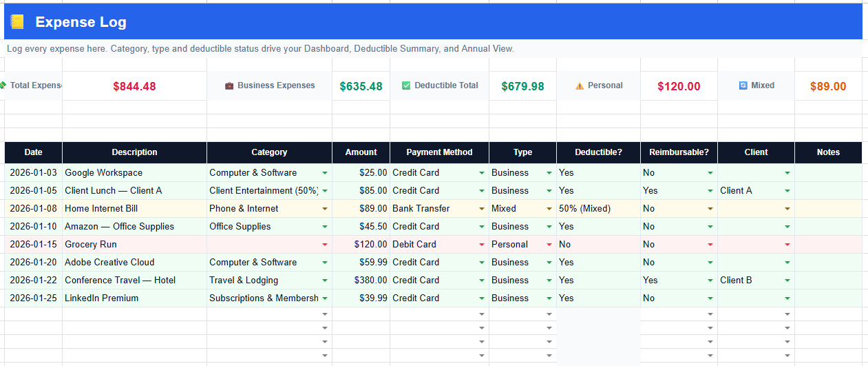Screen dimensions: 868x366
Task: Open Type dropdown showing Mixed
Action: click(x=549, y=209)
